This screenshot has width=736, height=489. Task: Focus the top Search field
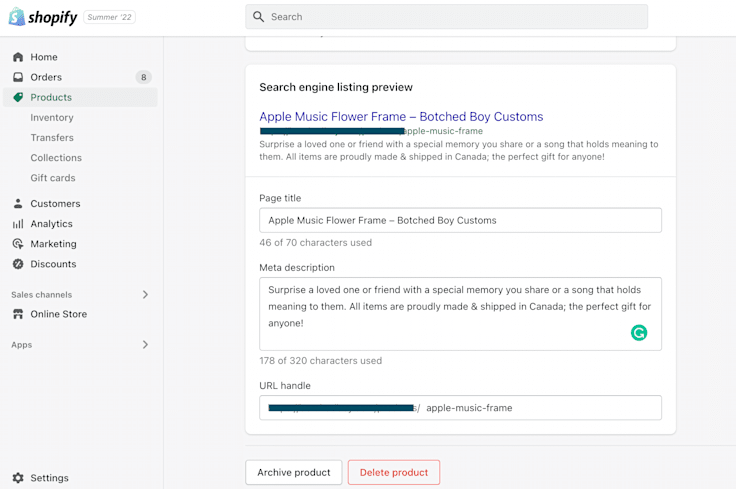click(446, 17)
